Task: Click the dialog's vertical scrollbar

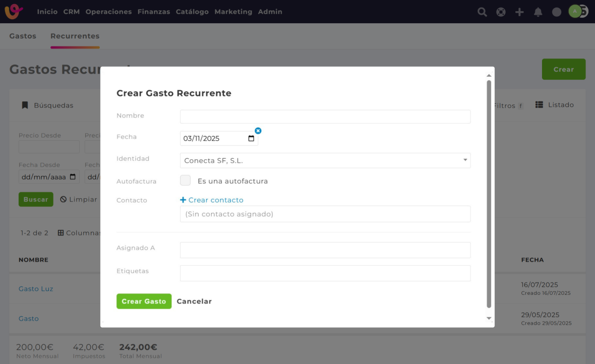Action: pos(489,192)
